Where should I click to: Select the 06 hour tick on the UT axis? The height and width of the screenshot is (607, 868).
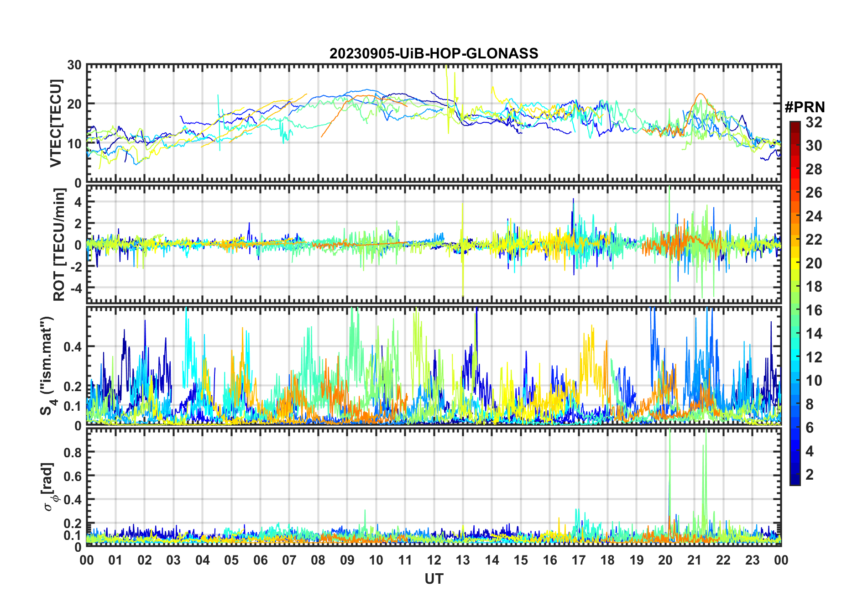(x=260, y=560)
